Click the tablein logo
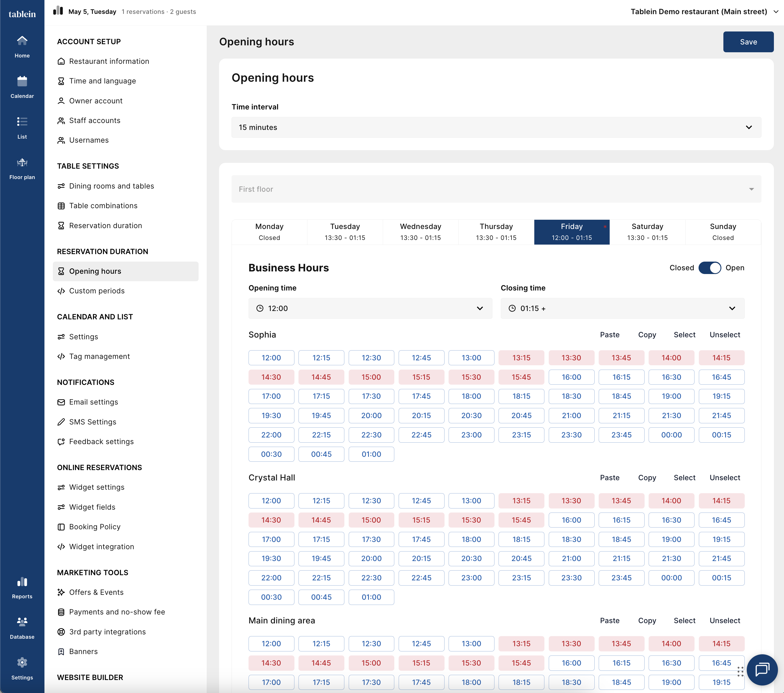 pyautogui.click(x=22, y=14)
